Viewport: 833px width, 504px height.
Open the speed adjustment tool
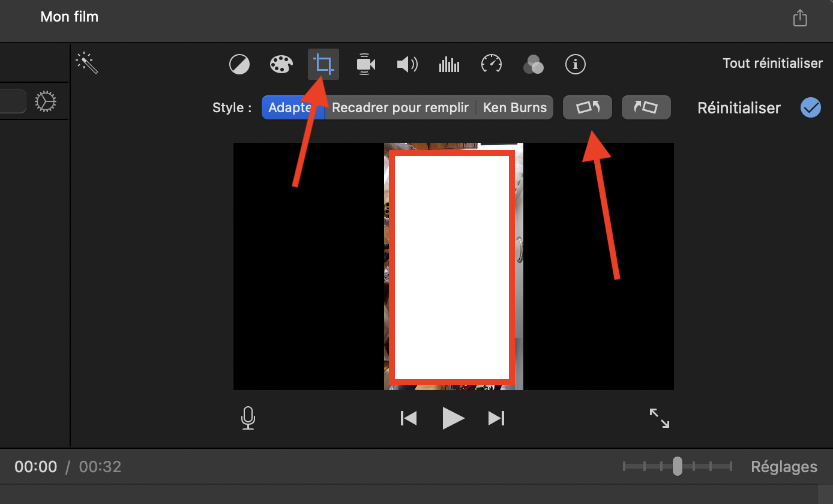tap(492, 64)
